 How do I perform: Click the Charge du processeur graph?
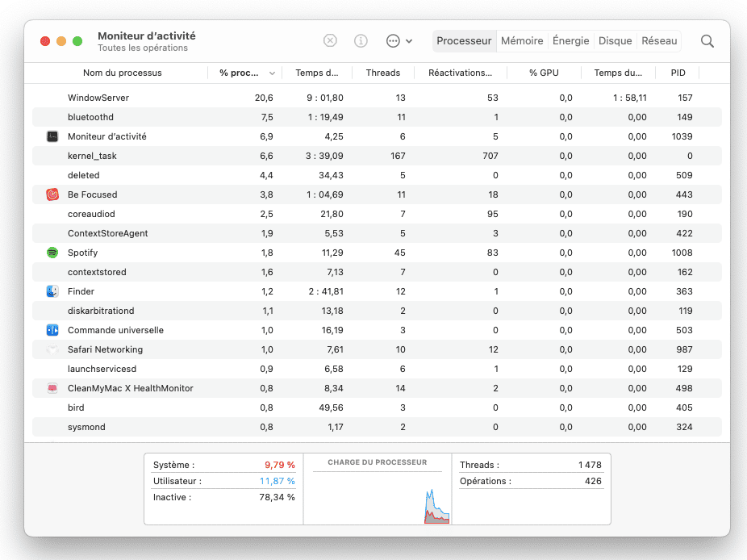click(377, 494)
